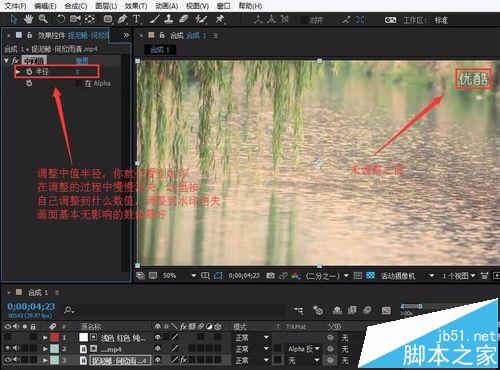Select the Unified Camera tool
Viewport: 500px width, 370px height.
coord(75,19)
